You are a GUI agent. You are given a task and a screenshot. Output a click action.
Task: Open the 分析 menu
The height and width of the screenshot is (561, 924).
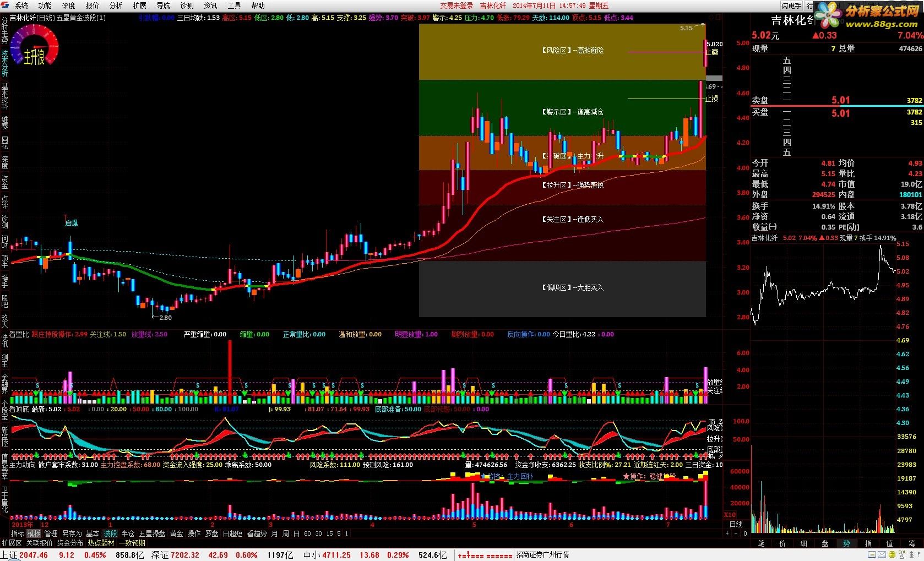coord(116,6)
